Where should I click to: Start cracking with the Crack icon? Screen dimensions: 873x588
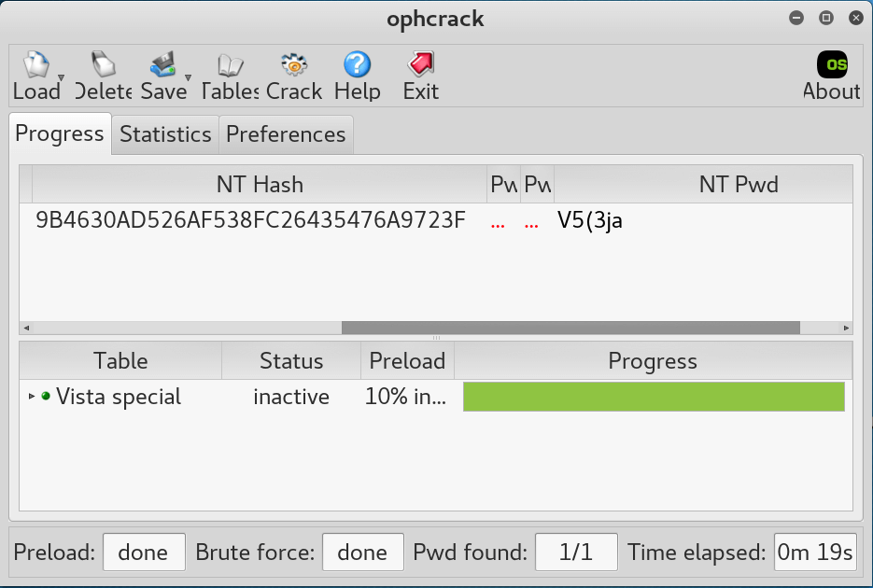(x=294, y=66)
